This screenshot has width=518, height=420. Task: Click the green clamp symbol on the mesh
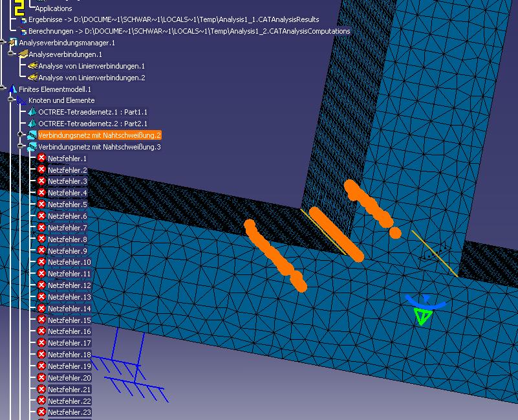422,316
